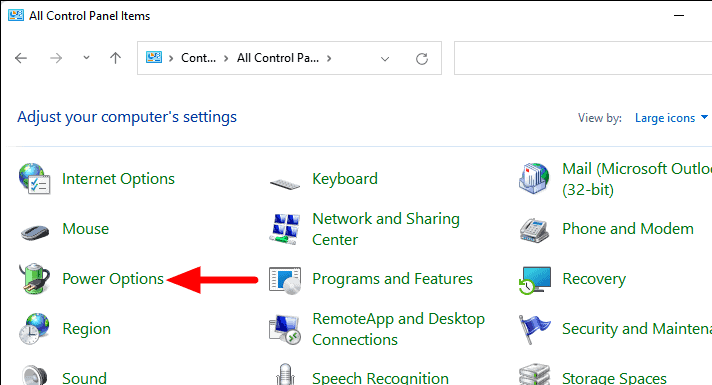The image size is (712, 385).
Task: Open the RemoteApp and Desktop Connections link
Action: coord(398,329)
